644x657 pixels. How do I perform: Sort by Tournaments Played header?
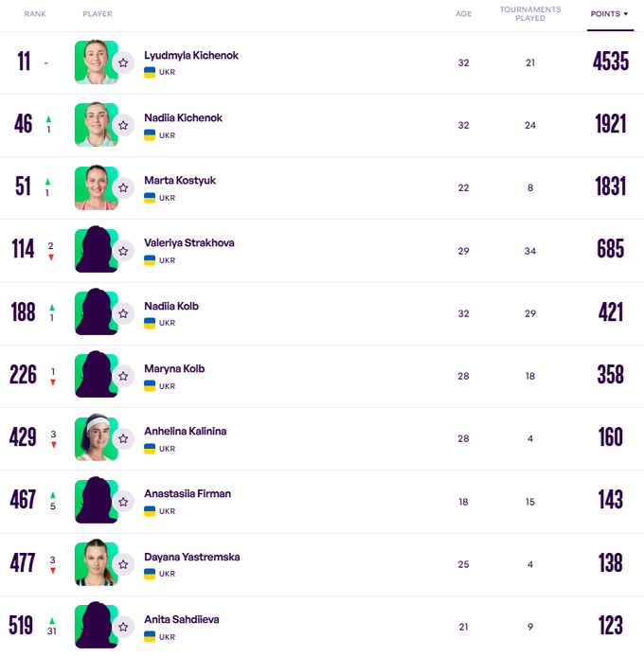(x=530, y=14)
